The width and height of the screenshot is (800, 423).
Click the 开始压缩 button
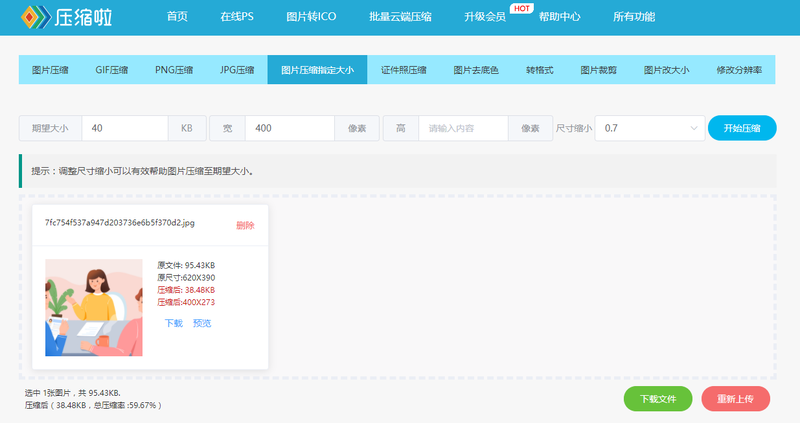tap(742, 128)
